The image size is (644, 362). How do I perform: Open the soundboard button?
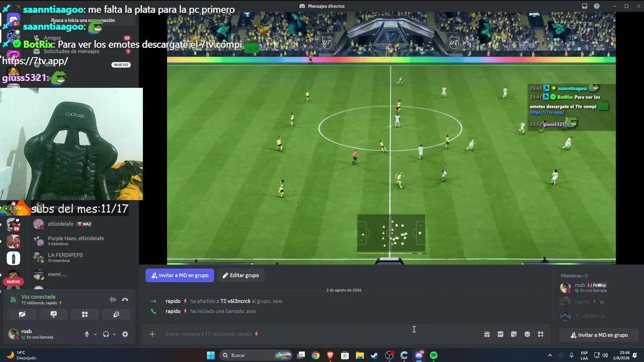coord(116,314)
